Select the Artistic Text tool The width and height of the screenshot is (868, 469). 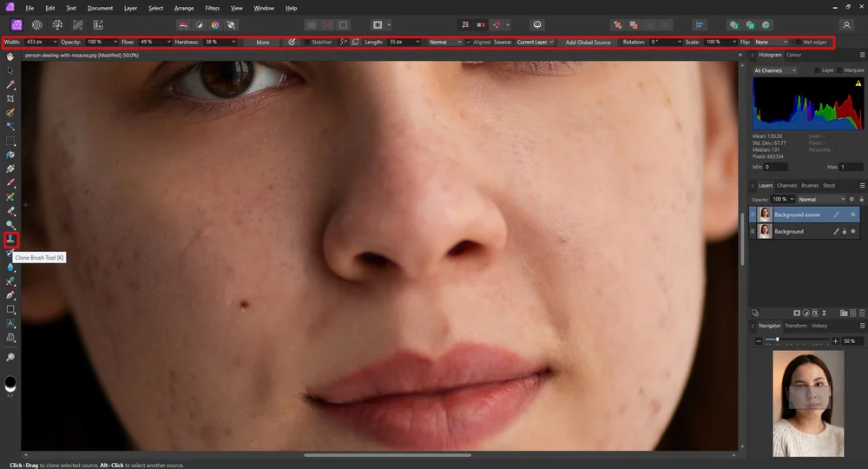(10, 323)
